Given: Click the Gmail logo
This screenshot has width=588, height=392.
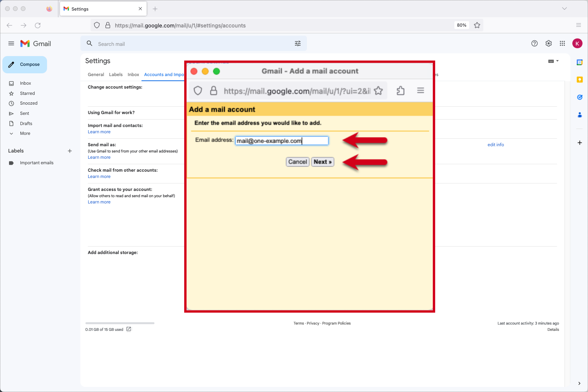Looking at the screenshot, I should click(36, 44).
